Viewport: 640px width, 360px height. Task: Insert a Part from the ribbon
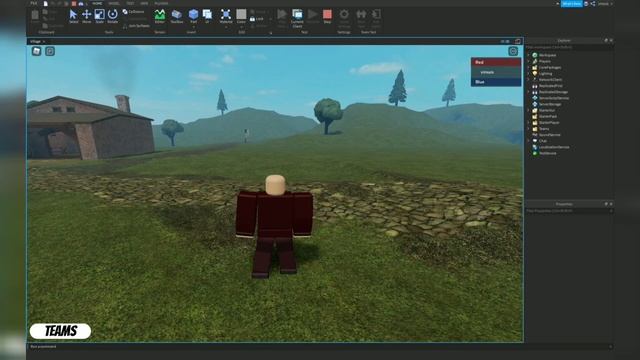pyautogui.click(x=193, y=15)
